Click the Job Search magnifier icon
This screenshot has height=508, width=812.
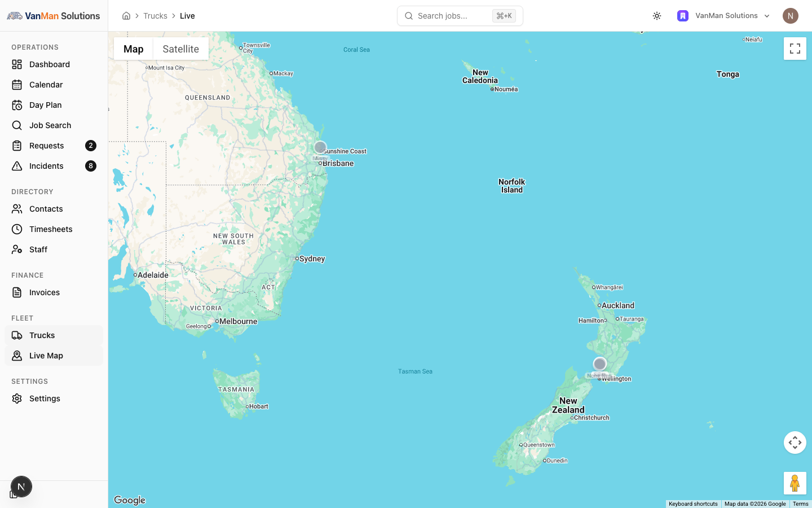[17, 125]
